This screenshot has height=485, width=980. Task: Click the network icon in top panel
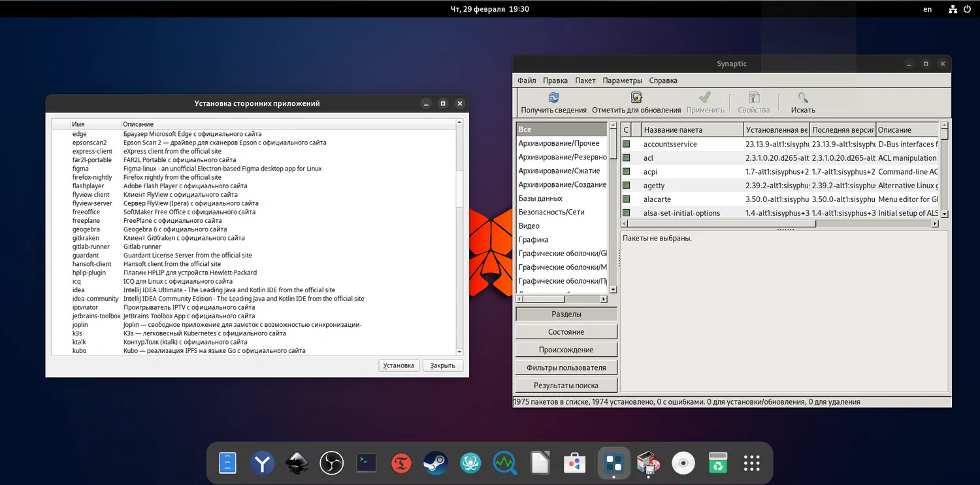tap(952, 9)
